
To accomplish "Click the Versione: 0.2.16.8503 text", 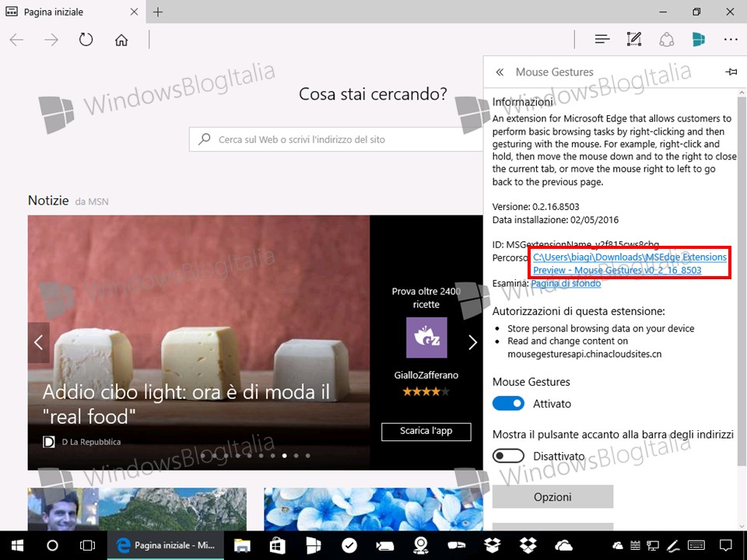I will [536, 207].
